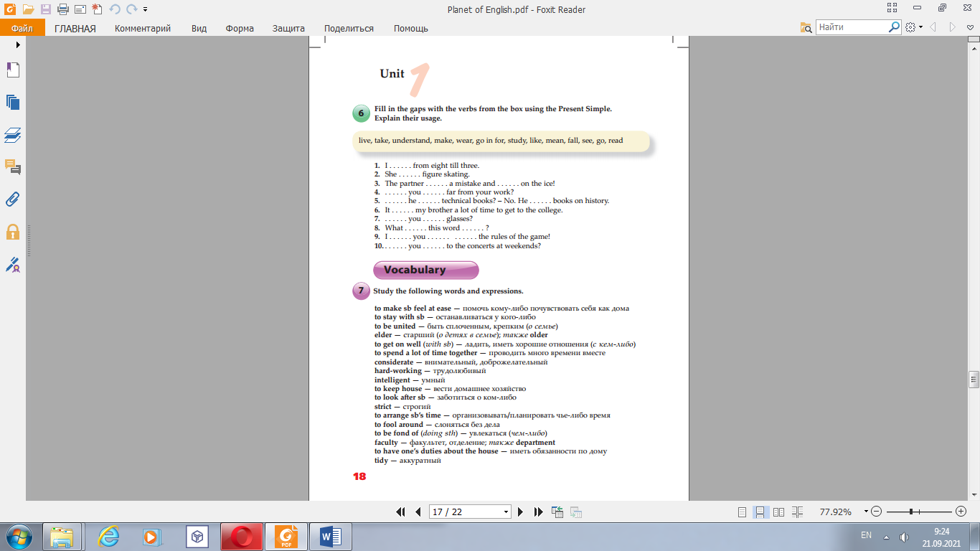Expand the navigation panel arrow at top left
Screen dimensions: 980x551
(18, 44)
